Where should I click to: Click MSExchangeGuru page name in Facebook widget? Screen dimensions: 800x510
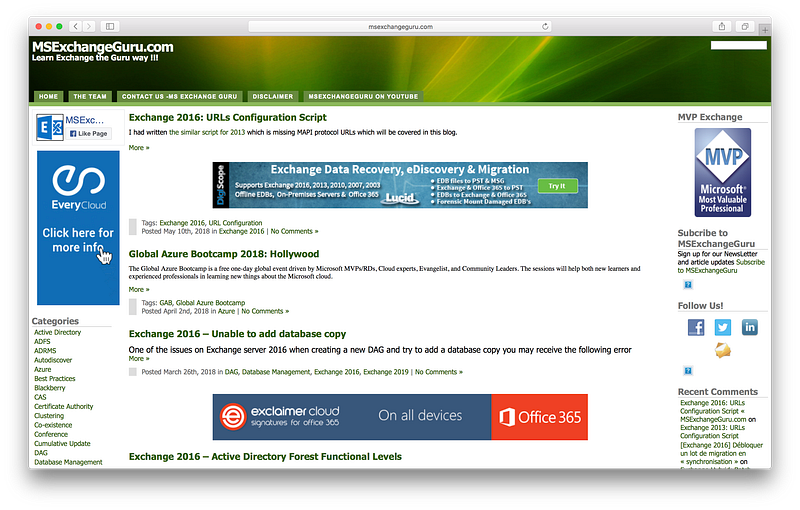click(x=85, y=120)
